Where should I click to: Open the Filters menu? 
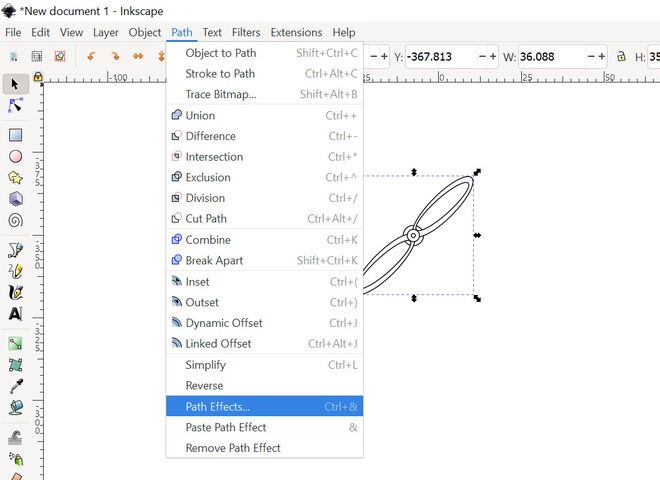[246, 32]
